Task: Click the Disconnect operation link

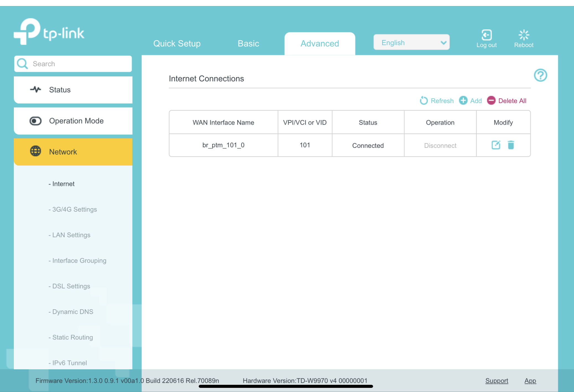Action: tap(440, 146)
